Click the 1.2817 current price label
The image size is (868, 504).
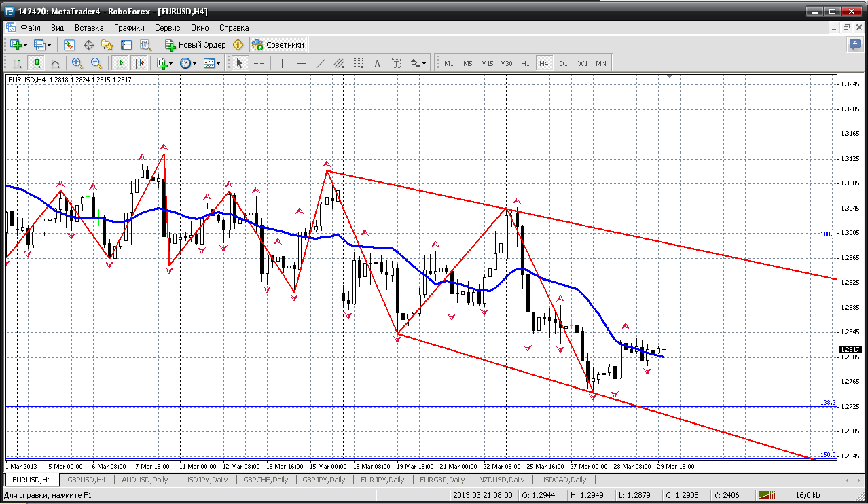pyautogui.click(x=850, y=349)
